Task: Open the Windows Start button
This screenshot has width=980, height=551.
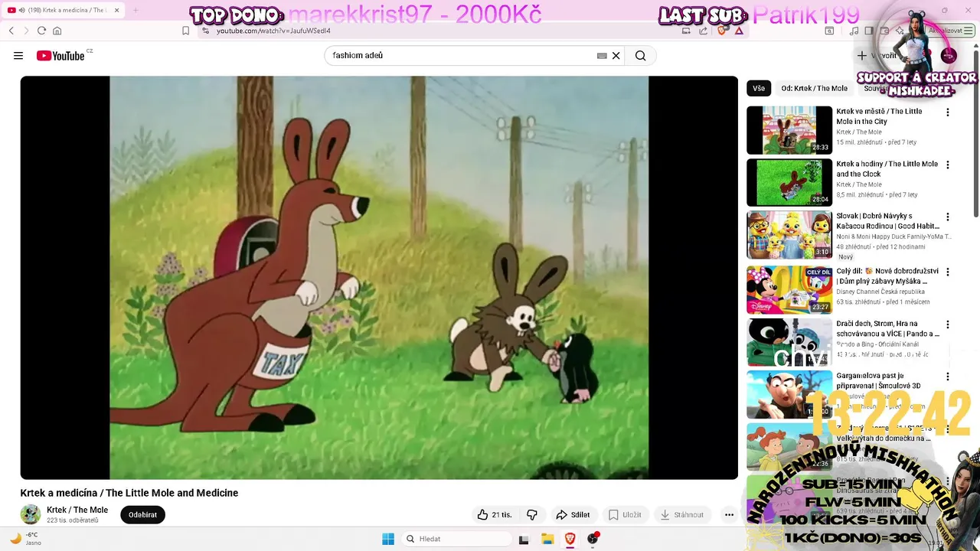Action: (x=388, y=539)
